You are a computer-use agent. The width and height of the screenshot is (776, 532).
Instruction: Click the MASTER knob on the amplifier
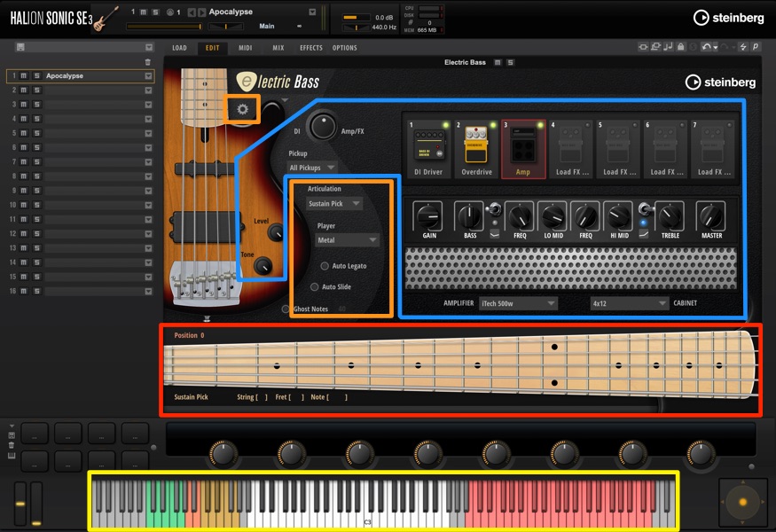(710, 216)
